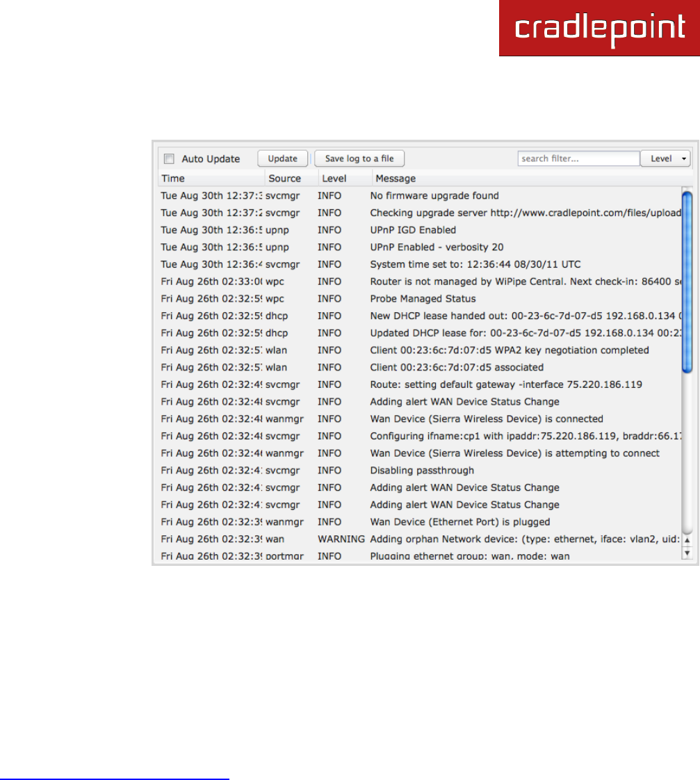
Task: Select 'Sierra Wireless Device) is connected' row
Action: click(x=419, y=419)
